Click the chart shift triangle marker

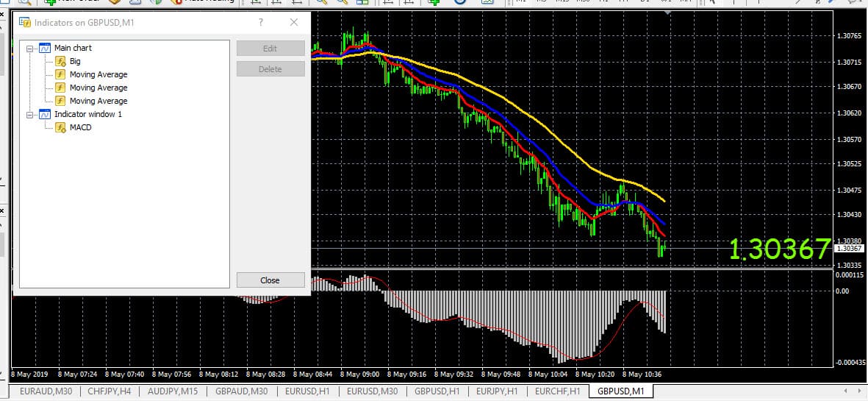click(x=667, y=13)
